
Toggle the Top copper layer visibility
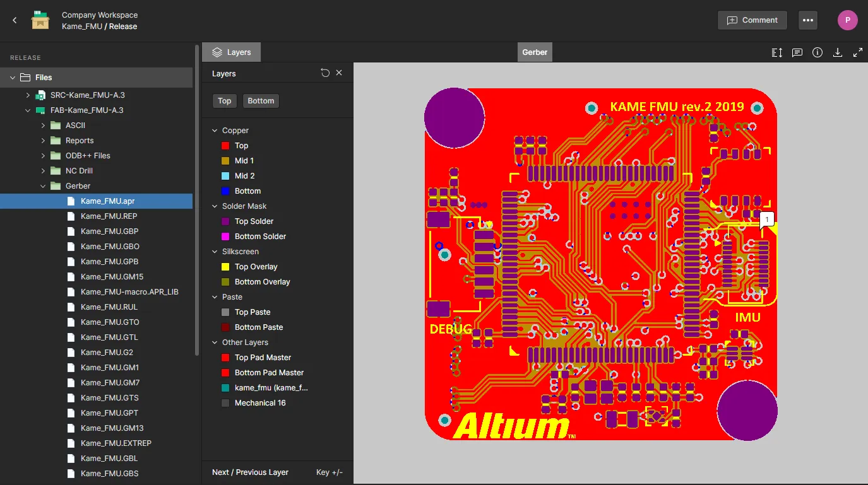225,146
